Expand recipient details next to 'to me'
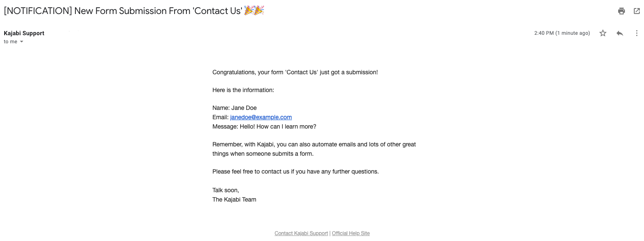644x241 pixels. 22,42
